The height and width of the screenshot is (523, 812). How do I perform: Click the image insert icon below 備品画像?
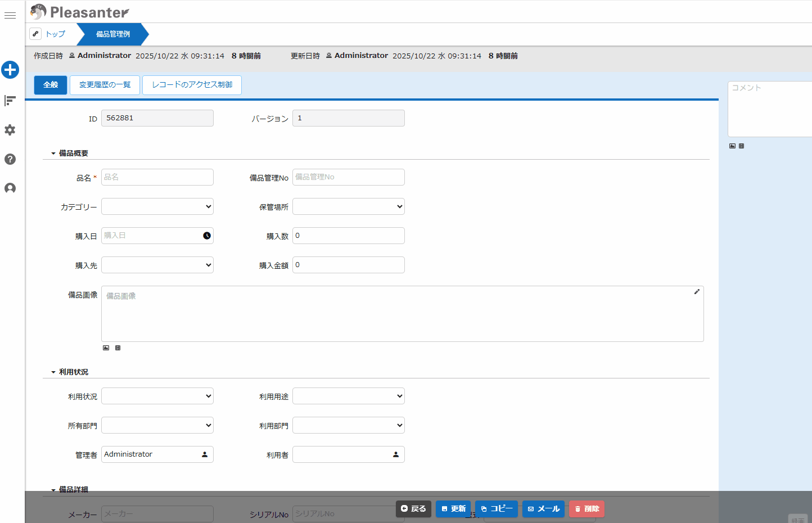coord(106,348)
